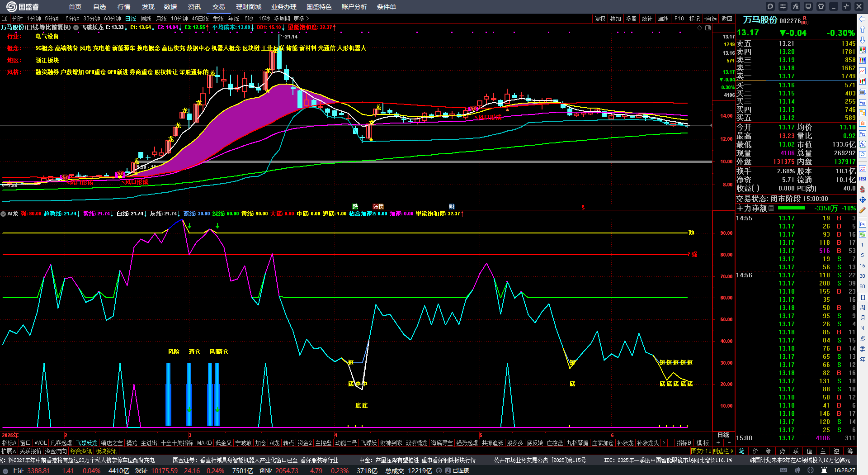Expand the 更多 period options
This screenshot has height=475, width=868.
click(301, 19)
